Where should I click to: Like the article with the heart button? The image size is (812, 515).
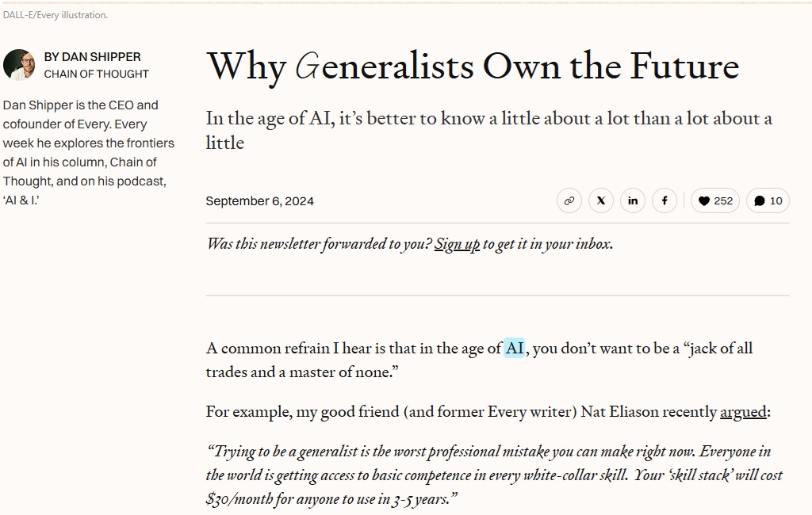pos(715,200)
